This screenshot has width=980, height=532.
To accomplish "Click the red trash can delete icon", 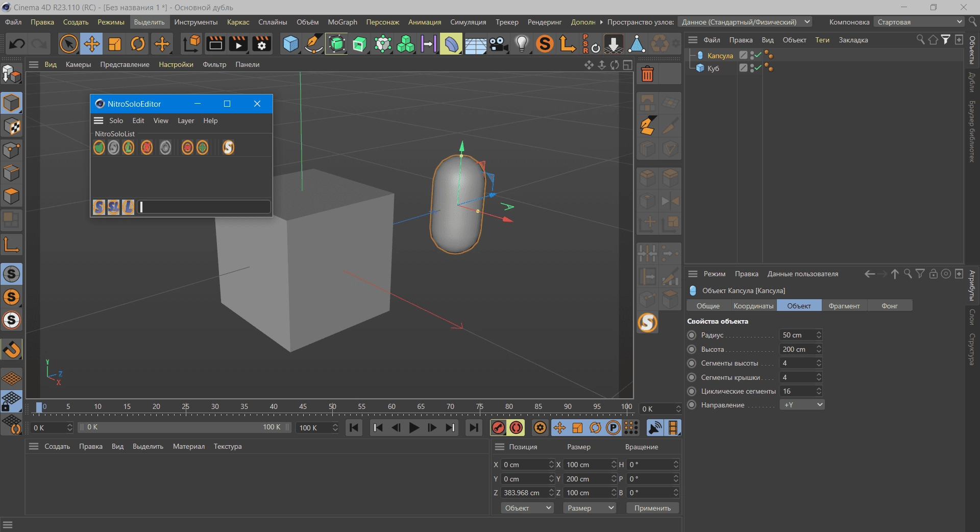I will coord(647,75).
